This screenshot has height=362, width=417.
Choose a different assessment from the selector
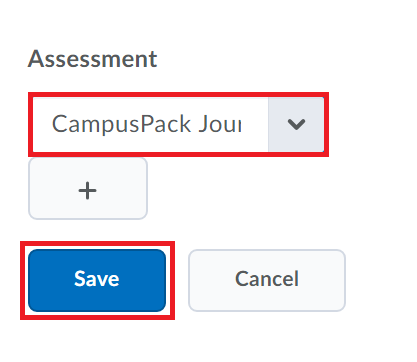[x=178, y=124]
